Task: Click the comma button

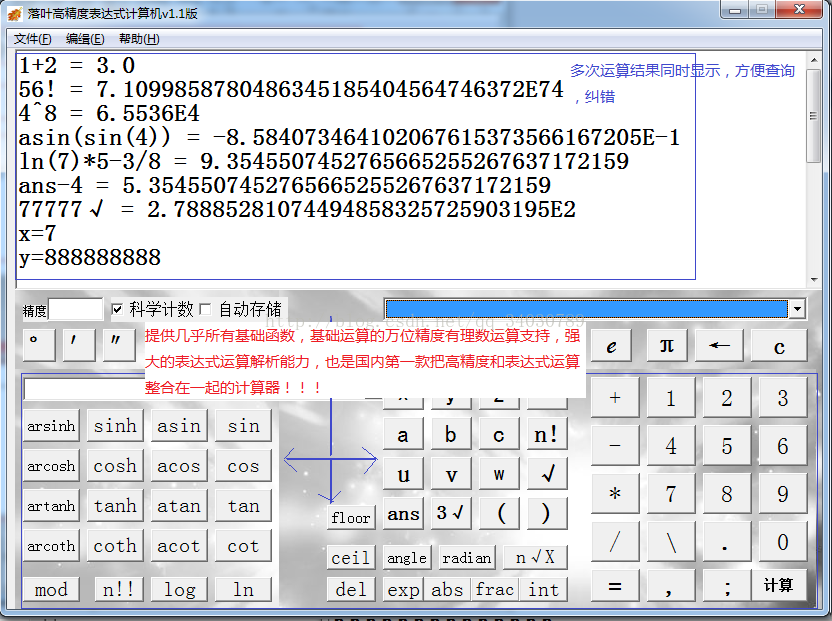Action: pos(671,586)
